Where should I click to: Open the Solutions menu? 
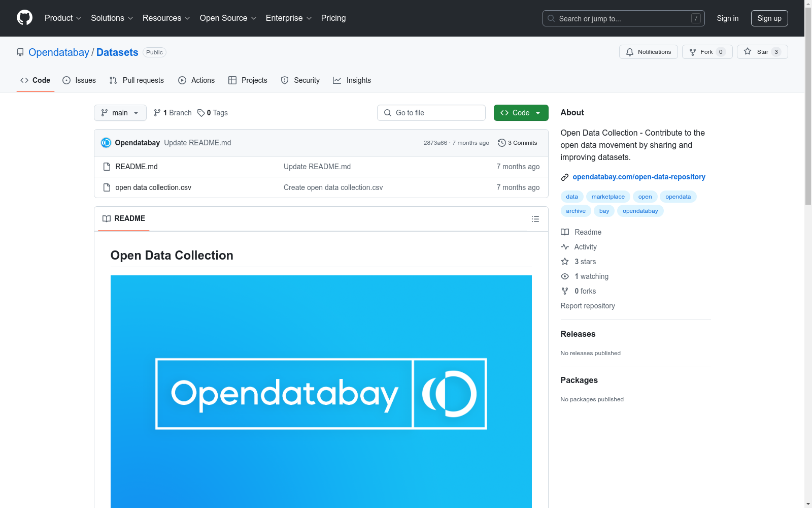(x=112, y=18)
